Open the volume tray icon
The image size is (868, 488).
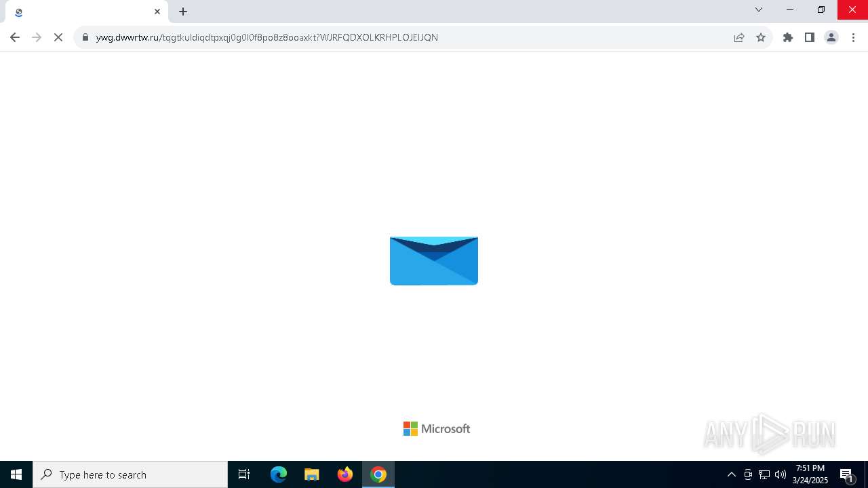[x=781, y=474]
